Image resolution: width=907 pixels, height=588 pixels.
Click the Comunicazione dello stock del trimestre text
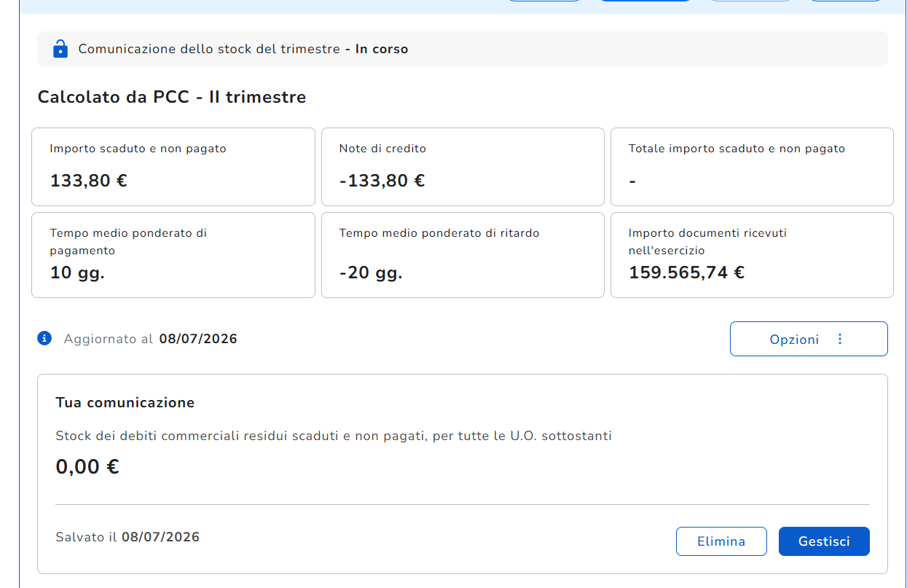point(209,50)
